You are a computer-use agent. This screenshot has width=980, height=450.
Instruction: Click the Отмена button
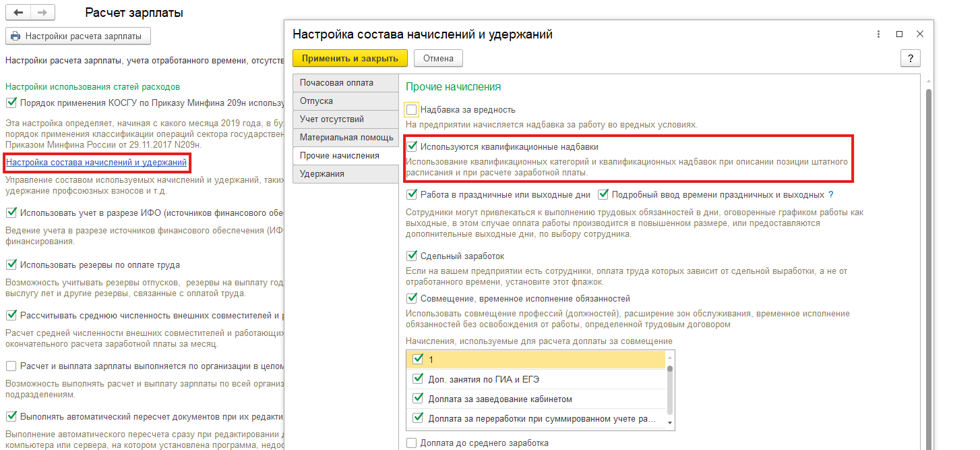tap(438, 58)
